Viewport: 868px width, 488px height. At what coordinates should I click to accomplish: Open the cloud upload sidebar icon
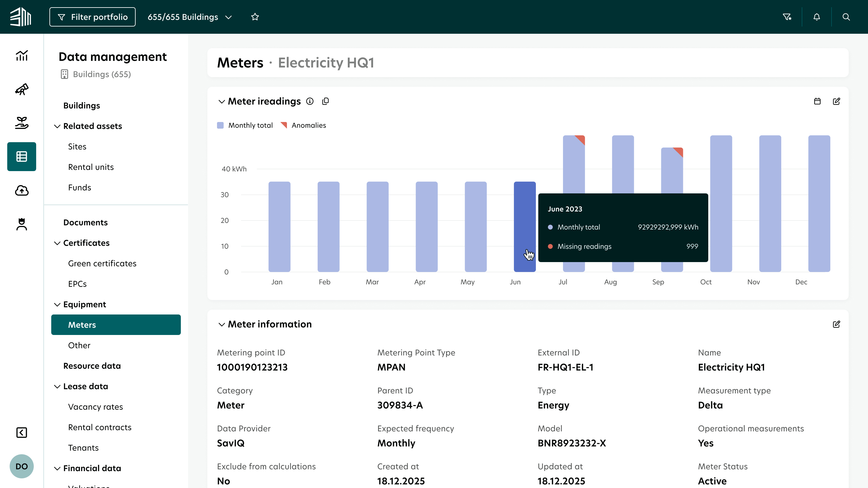pos(22,190)
